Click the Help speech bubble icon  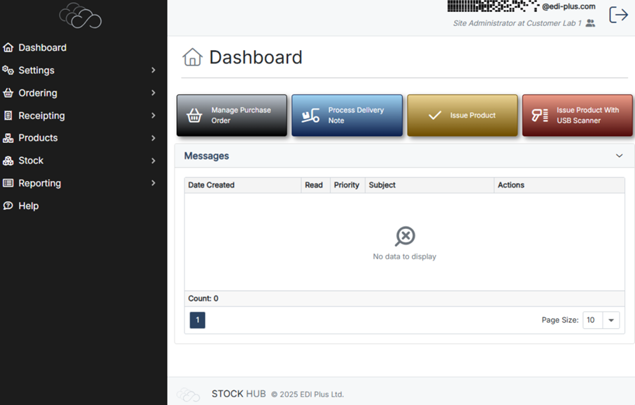tap(9, 206)
